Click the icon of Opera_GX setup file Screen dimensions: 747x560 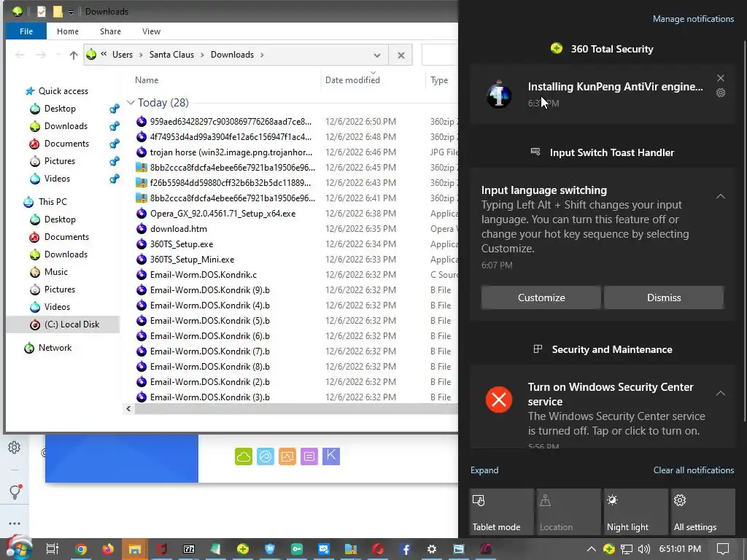click(x=142, y=214)
